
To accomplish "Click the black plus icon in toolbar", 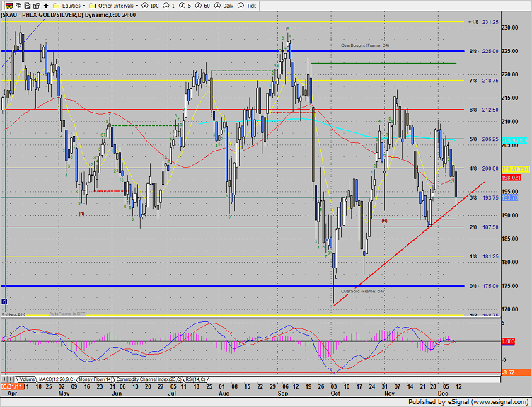I will [46, 6].
